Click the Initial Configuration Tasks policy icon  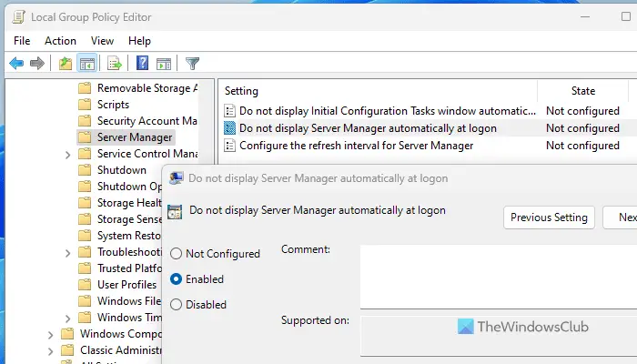click(230, 111)
